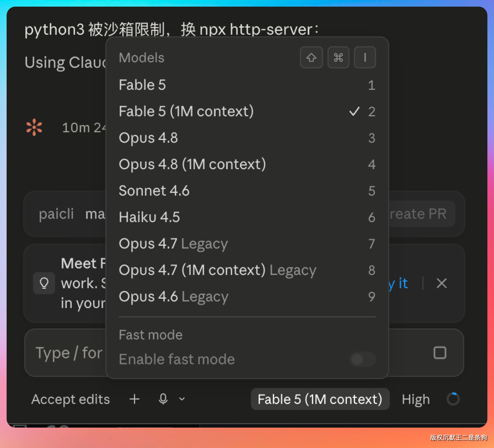This screenshot has height=448, width=494.
Task: Select the Fable 5 model
Action: click(247, 85)
